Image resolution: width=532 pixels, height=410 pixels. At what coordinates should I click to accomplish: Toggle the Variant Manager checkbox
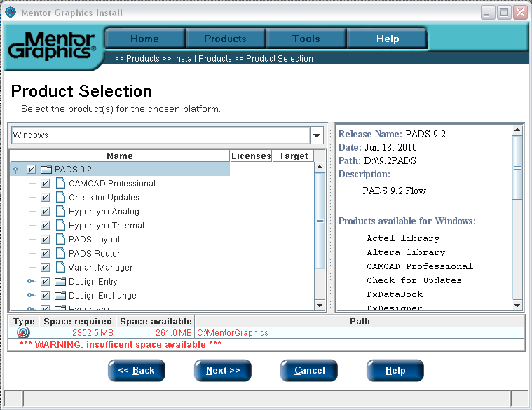click(x=45, y=268)
